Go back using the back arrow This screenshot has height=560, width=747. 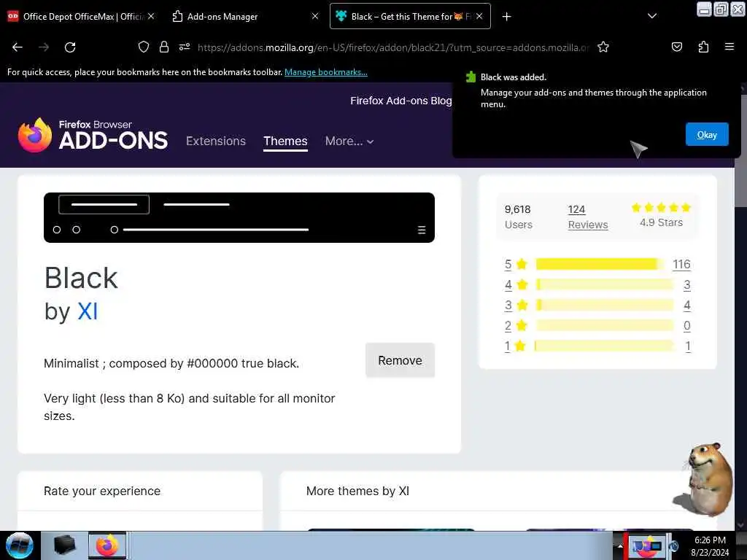(x=18, y=47)
